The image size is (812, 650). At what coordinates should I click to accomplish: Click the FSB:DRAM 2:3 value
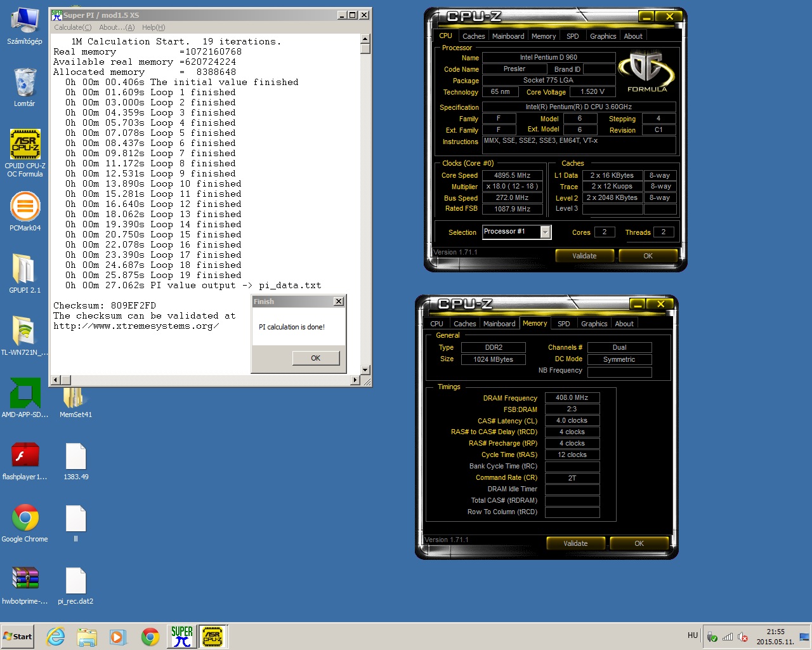click(x=572, y=409)
